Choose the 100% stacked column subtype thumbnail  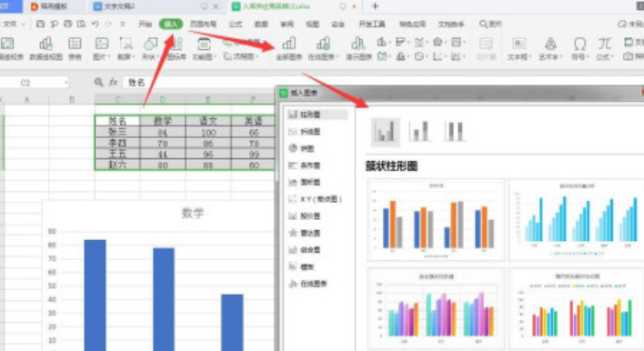tap(455, 132)
